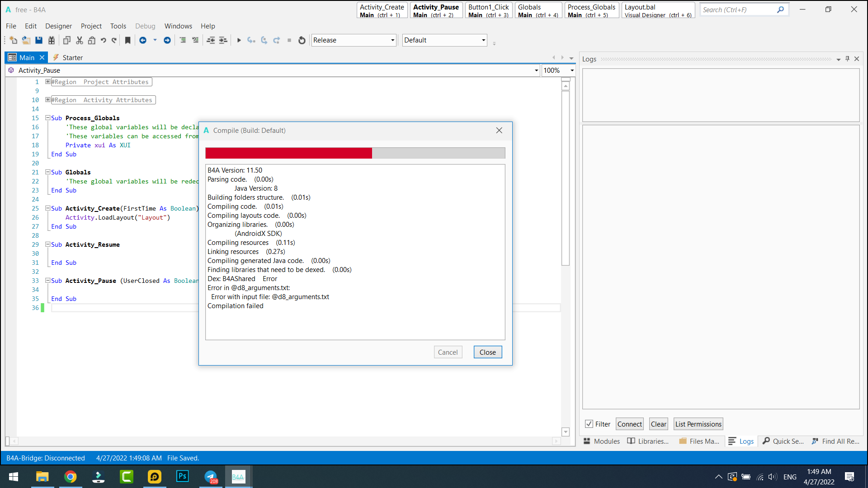Toggle bookmark with the bookmark icon

[128, 40]
